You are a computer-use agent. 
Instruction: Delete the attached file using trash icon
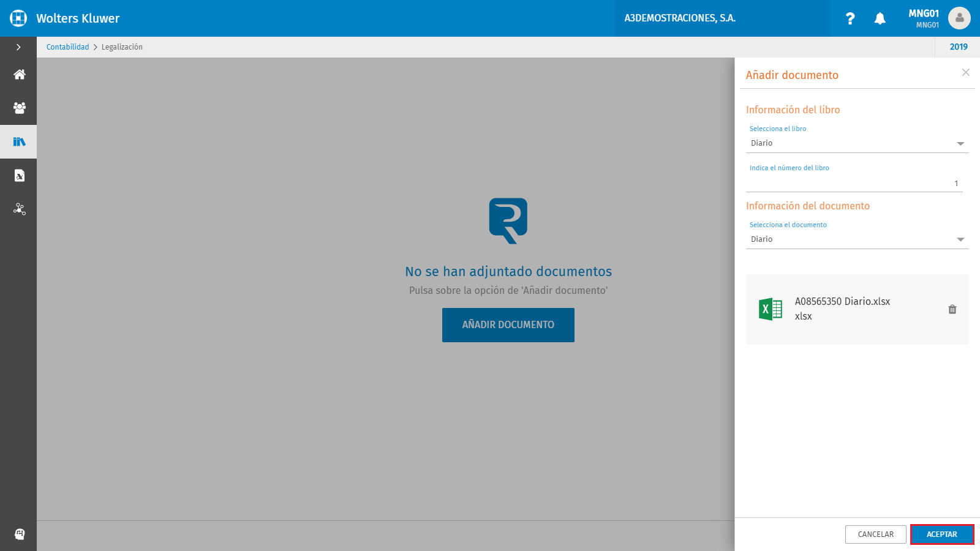click(952, 309)
